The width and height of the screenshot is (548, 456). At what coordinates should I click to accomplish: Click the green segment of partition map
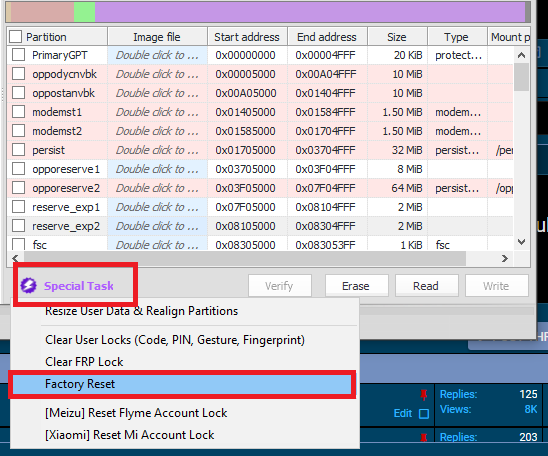84,12
